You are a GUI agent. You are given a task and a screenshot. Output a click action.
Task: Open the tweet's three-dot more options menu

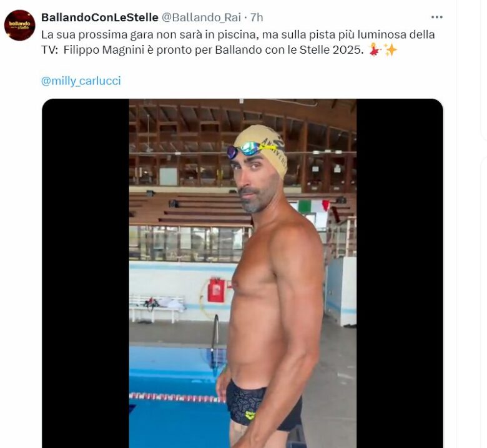436,17
